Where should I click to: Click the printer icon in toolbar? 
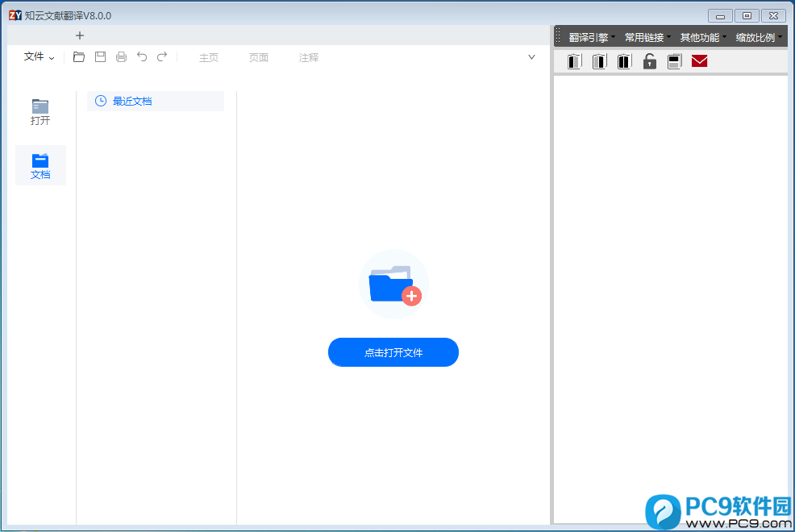(x=121, y=56)
